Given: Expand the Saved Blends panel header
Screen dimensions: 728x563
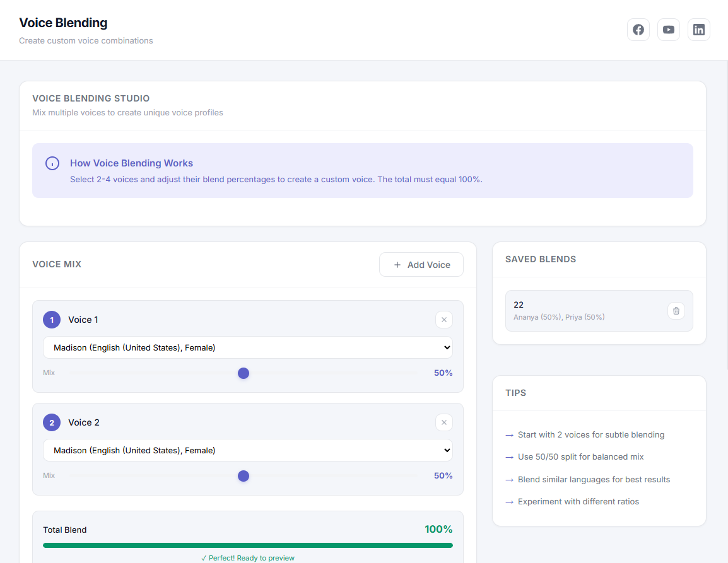Looking at the screenshot, I should point(540,259).
